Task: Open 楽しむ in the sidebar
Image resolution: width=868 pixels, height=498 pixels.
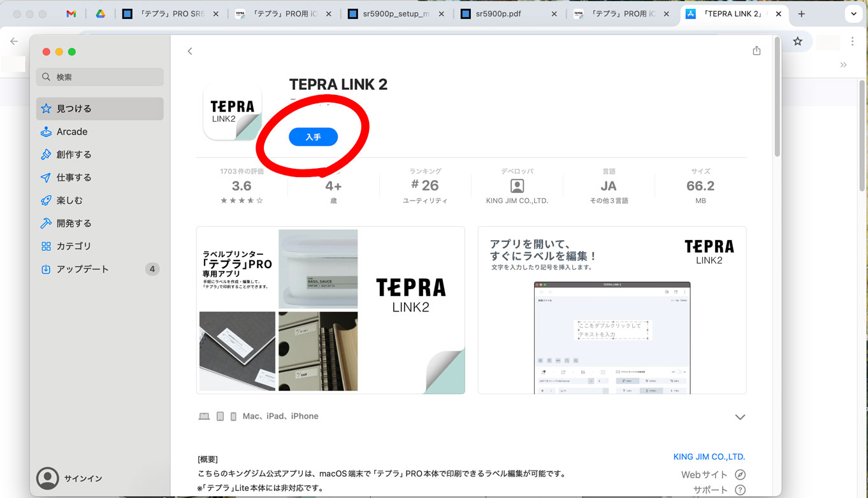Action: click(x=100, y=201)
